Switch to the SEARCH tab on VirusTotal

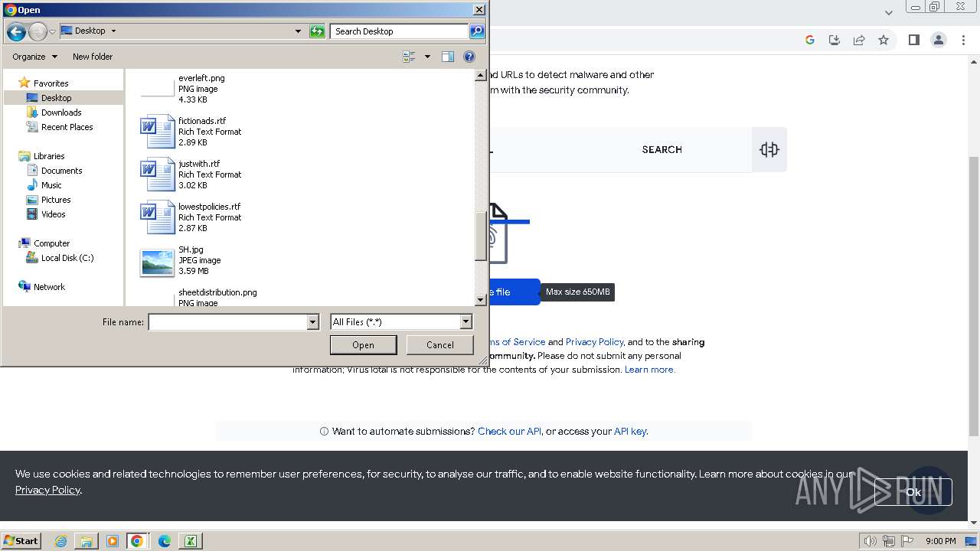pos(661,150)
